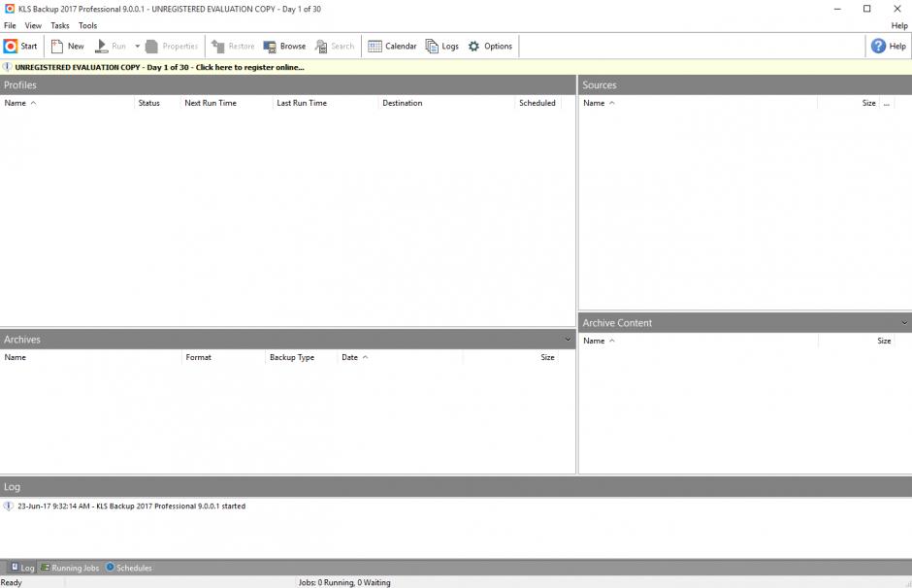Viewport: 912px width, 588px height.
Task: Select the log entry 'KLS Backup 2017 Professional 9.0.0.1 started'
Action: 131,506
